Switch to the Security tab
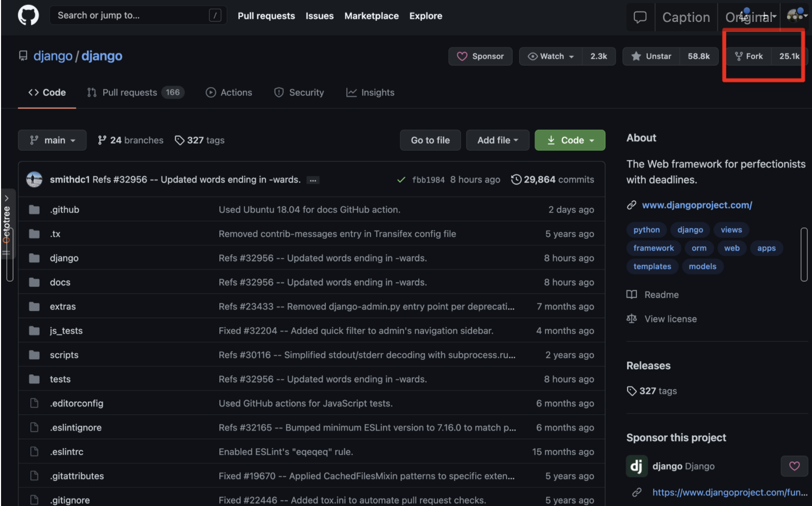This screenshot has height=506, width=812. (299, 92)
